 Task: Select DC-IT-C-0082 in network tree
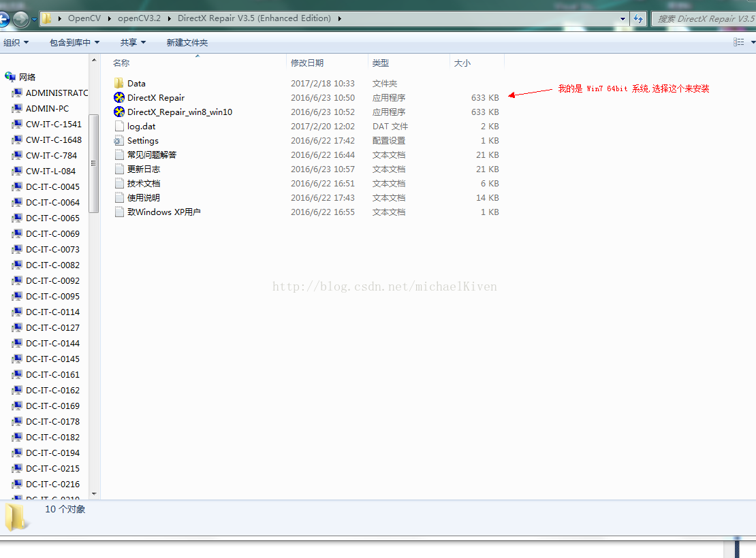pos(52,265)
